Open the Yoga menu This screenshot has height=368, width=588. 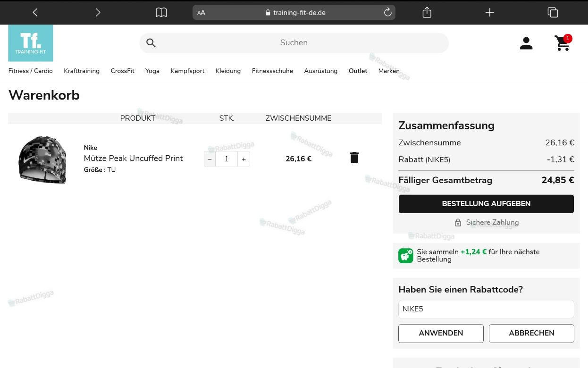(x=152, y=71)
